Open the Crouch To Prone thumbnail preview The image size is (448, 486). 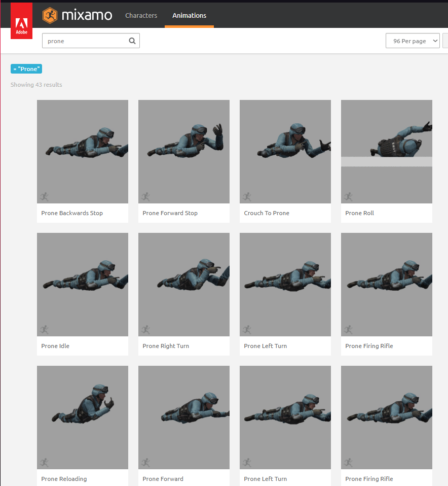(x=285, y=152)
